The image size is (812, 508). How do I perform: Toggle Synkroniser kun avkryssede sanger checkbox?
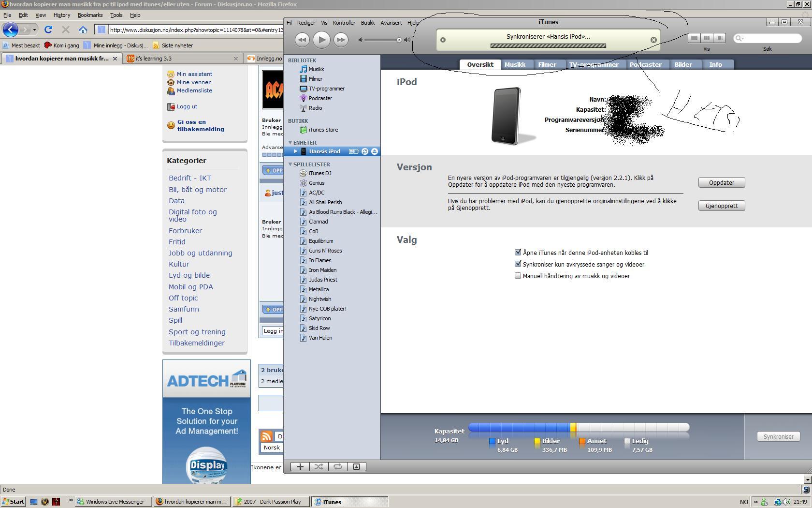tap(518, 264)
